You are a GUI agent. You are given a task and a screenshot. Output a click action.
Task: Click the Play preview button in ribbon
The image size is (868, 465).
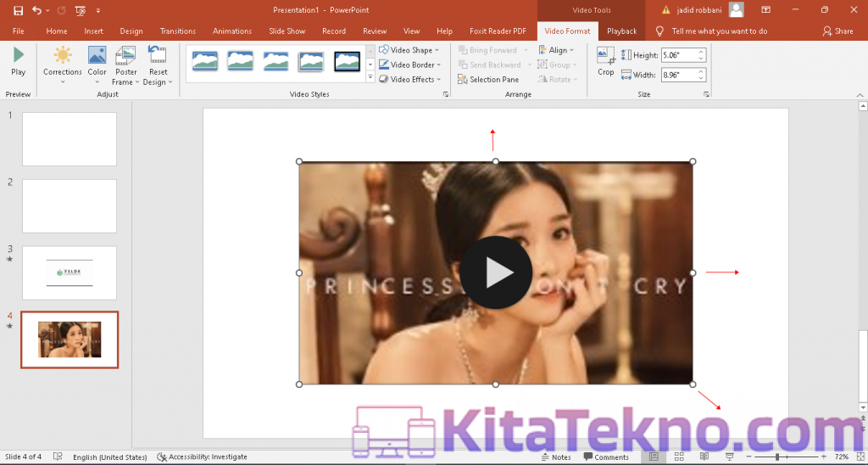(x=19, y=61)
